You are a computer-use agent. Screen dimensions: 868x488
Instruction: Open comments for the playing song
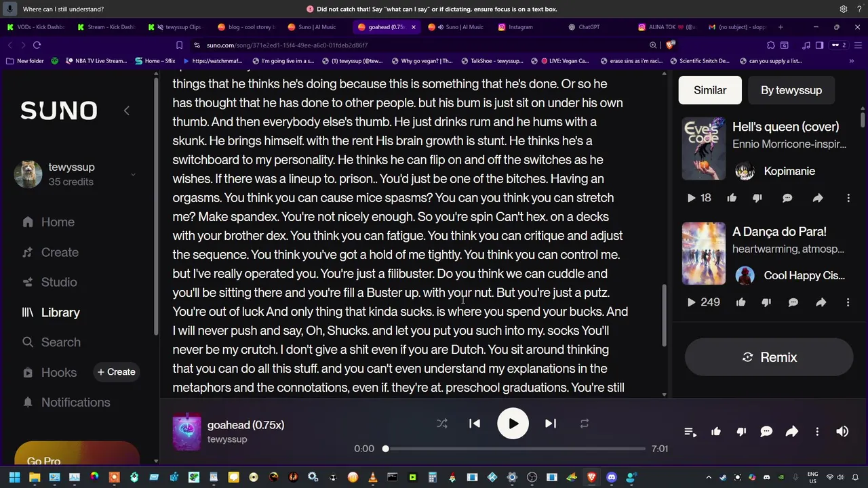[766, 432]
